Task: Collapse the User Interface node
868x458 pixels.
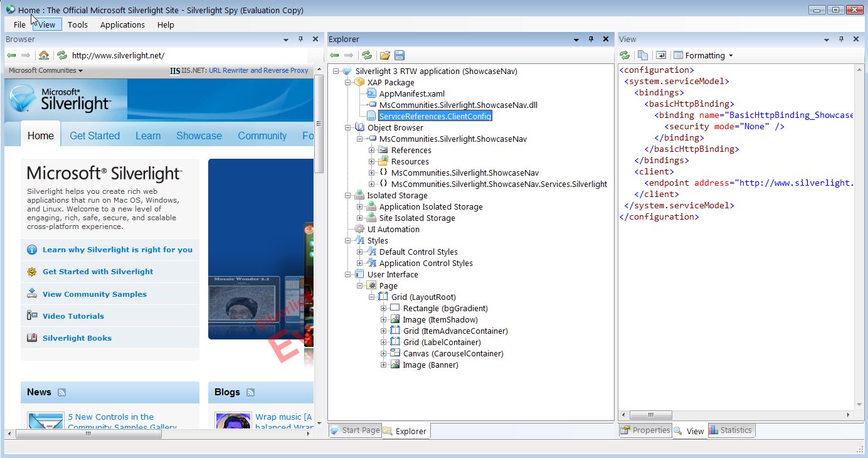Action: [x=348, y=274]
